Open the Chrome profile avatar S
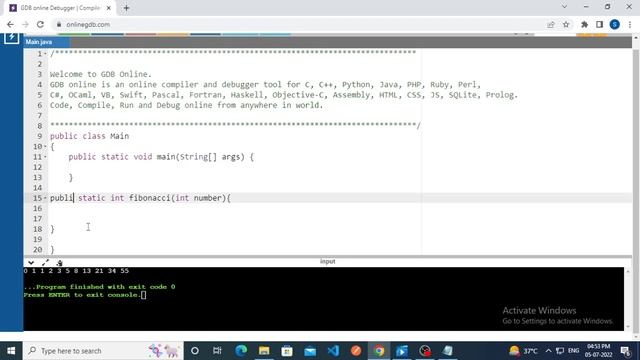The image size is (640, 360). click(615, 24)
